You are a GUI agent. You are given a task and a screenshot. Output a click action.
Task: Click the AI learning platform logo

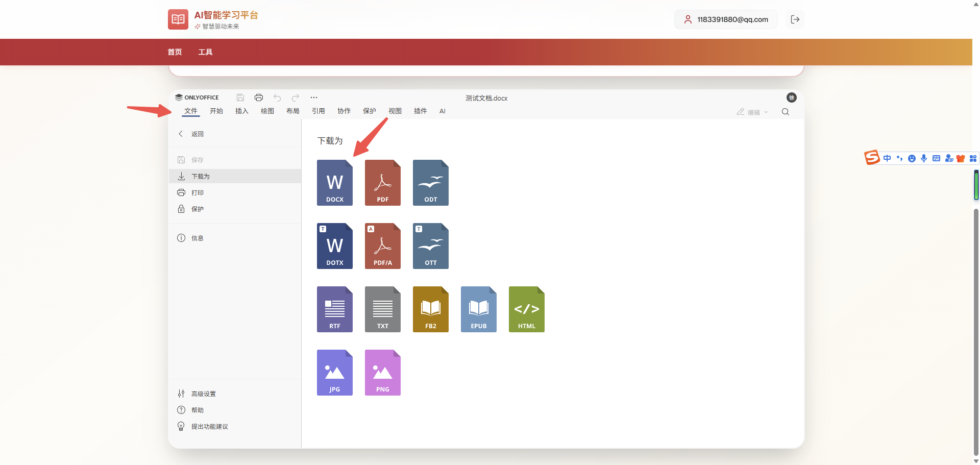pyautogui.click(x=178, y=19)
